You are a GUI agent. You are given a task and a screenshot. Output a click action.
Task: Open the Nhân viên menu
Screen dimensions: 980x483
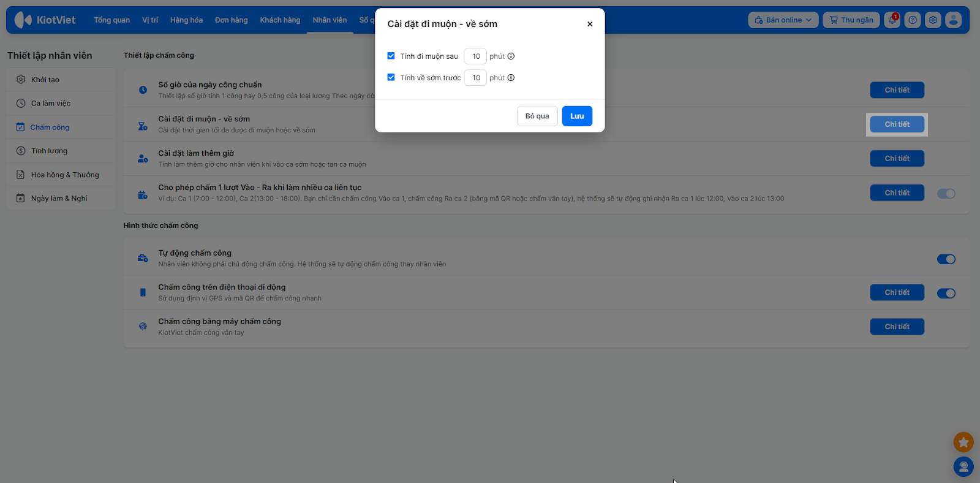pos(330,20)
